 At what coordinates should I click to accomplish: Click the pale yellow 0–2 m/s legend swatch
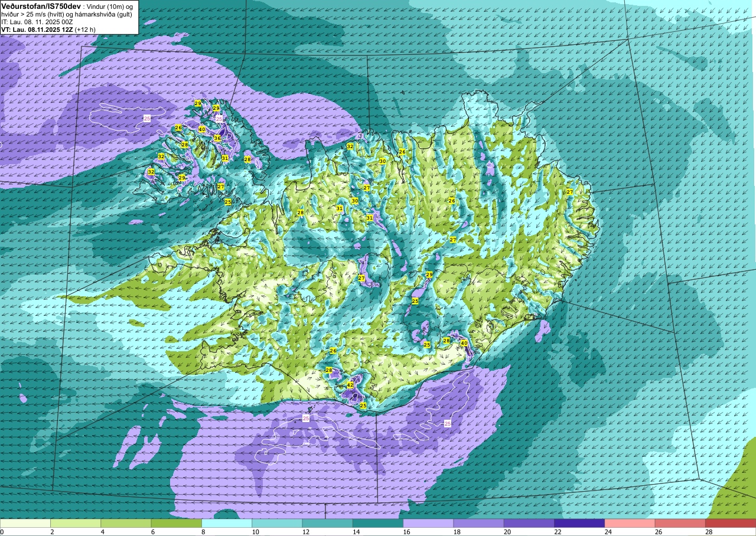click(25, 523)
